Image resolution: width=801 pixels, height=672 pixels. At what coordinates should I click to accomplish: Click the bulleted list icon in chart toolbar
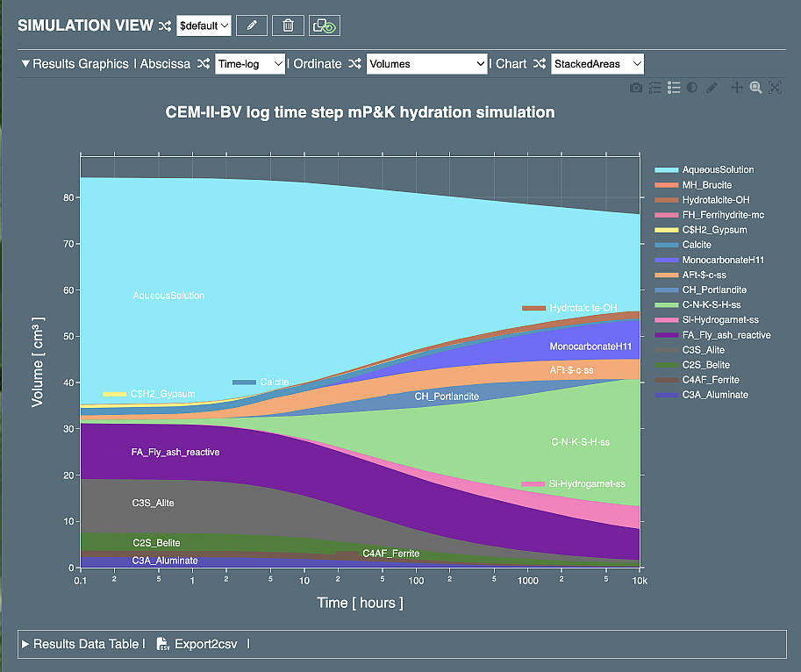click(674, 88)
